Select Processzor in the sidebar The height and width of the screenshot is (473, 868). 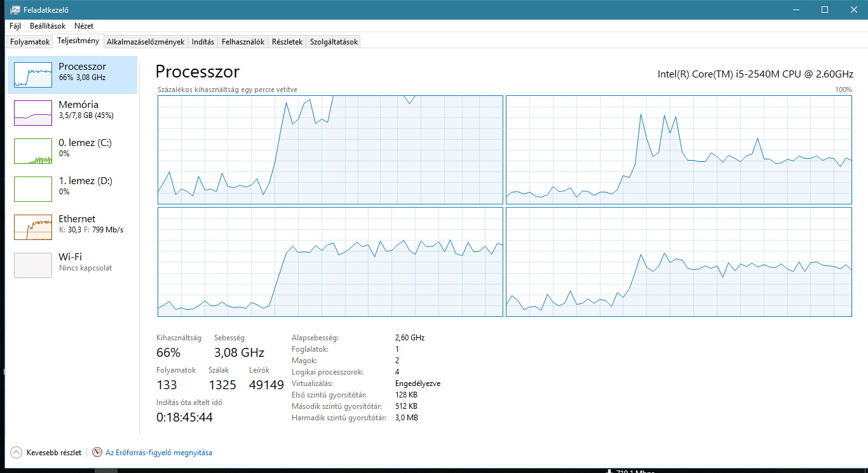tap(72, 75)
